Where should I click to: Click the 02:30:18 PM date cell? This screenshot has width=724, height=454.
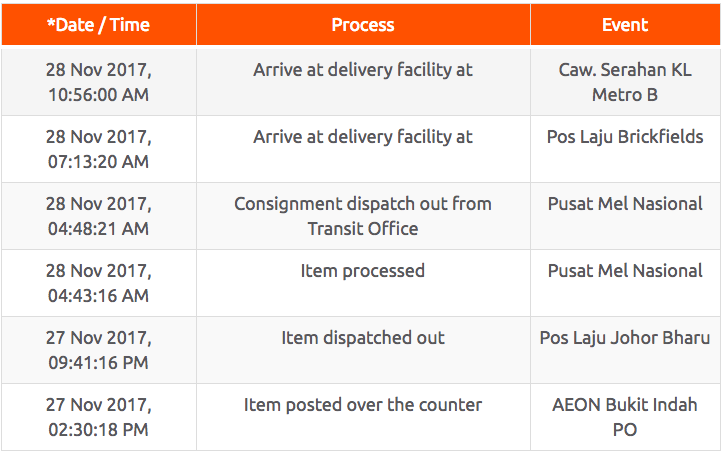coord(99,417)
